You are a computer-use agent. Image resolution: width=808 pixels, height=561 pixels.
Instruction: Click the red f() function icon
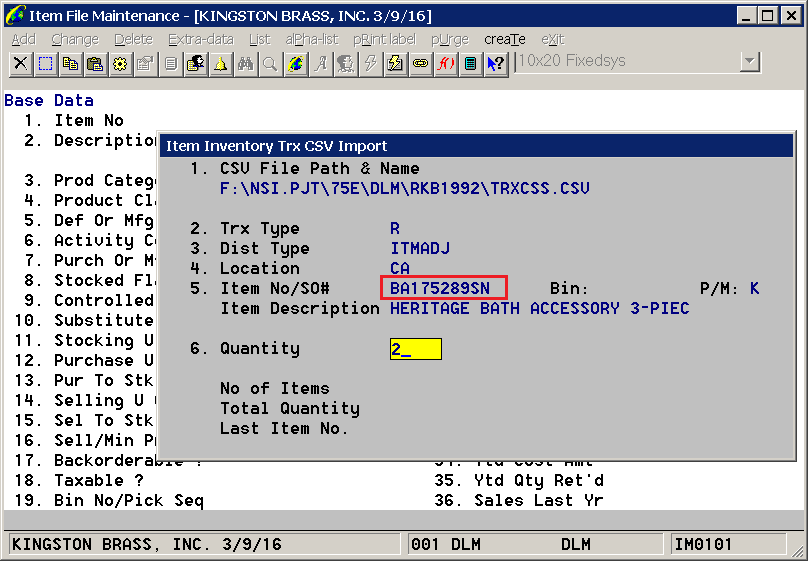tap(445, 64)
